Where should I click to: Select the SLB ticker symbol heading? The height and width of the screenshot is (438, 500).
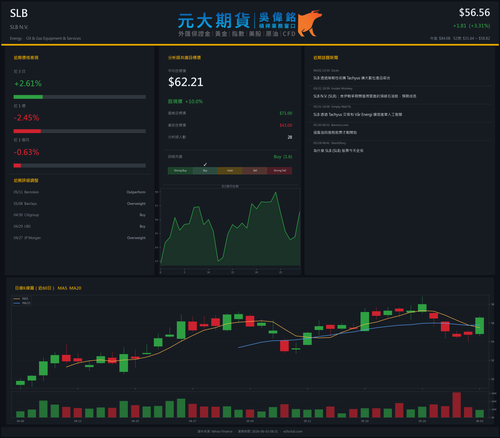pos(19,13)
